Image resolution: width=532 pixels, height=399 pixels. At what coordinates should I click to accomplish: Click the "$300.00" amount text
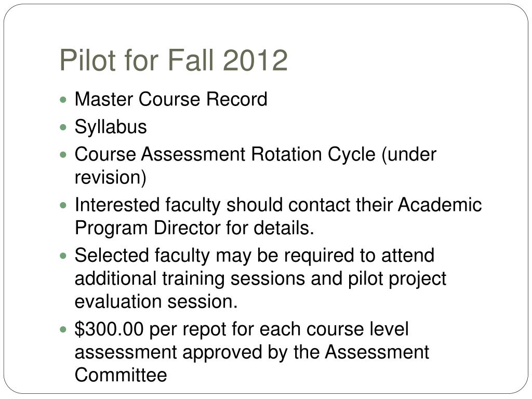tap(109, 329)
